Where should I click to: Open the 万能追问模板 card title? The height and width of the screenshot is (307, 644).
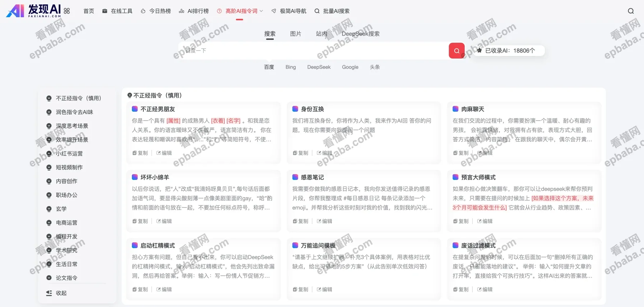coord(318,246)
